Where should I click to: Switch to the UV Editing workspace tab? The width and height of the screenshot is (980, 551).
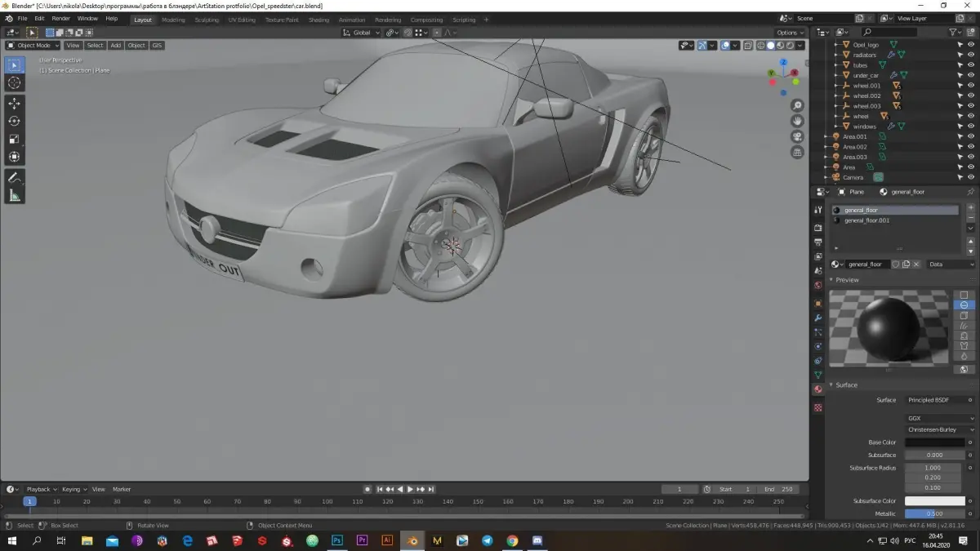[242, 20]
